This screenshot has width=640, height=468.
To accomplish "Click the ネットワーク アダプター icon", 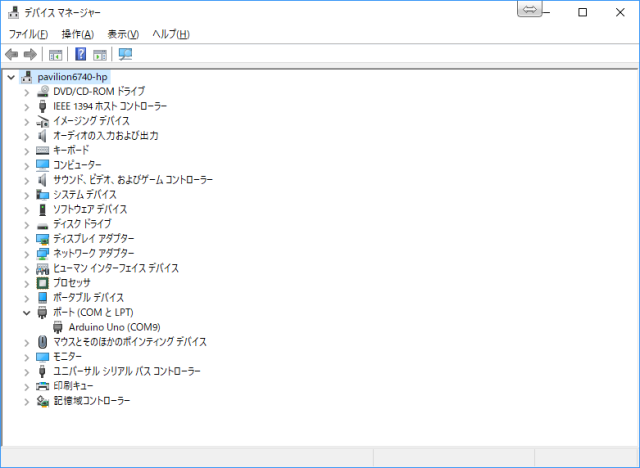I will pyautogui.click(x=42, y=253).
